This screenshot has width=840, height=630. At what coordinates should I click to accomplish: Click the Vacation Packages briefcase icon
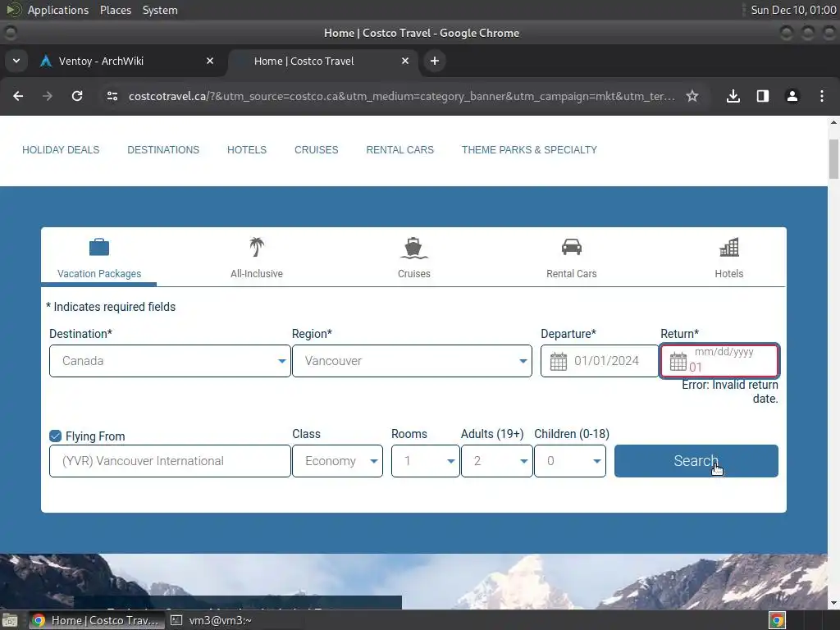(x=99, y=248)
